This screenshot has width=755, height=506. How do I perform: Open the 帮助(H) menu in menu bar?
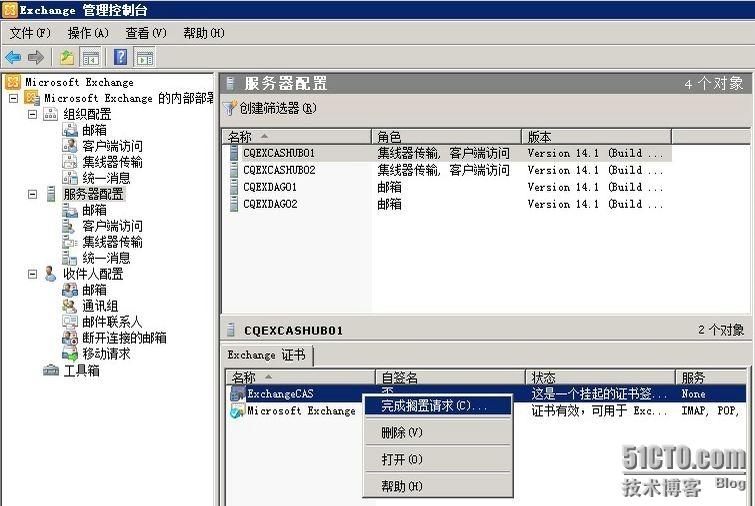click(x=204, y=33)
